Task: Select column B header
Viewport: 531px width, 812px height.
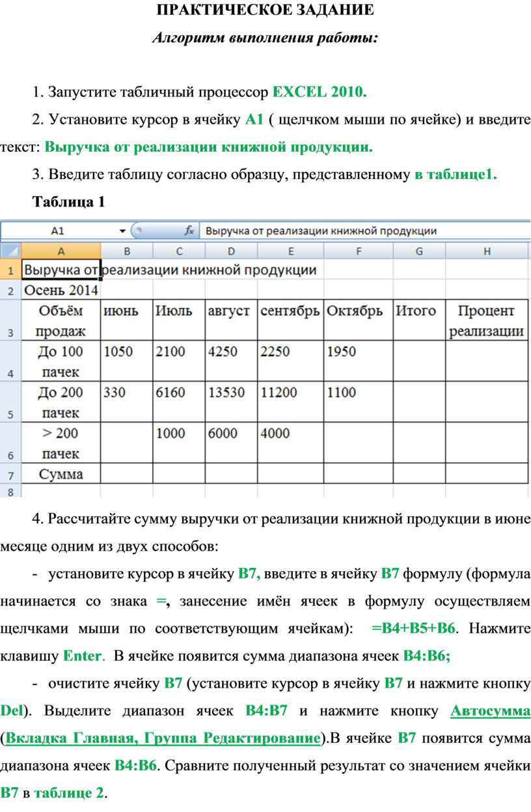Action: (127, 251)
